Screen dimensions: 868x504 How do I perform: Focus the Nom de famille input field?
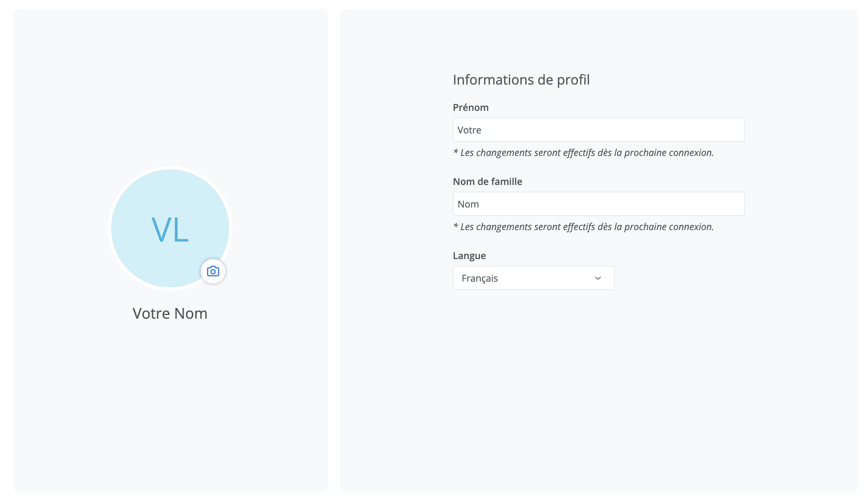(598, 204)
